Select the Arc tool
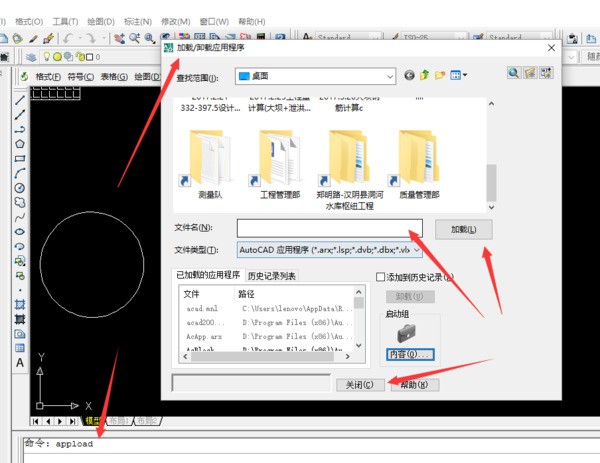 (x=20, y=173)
